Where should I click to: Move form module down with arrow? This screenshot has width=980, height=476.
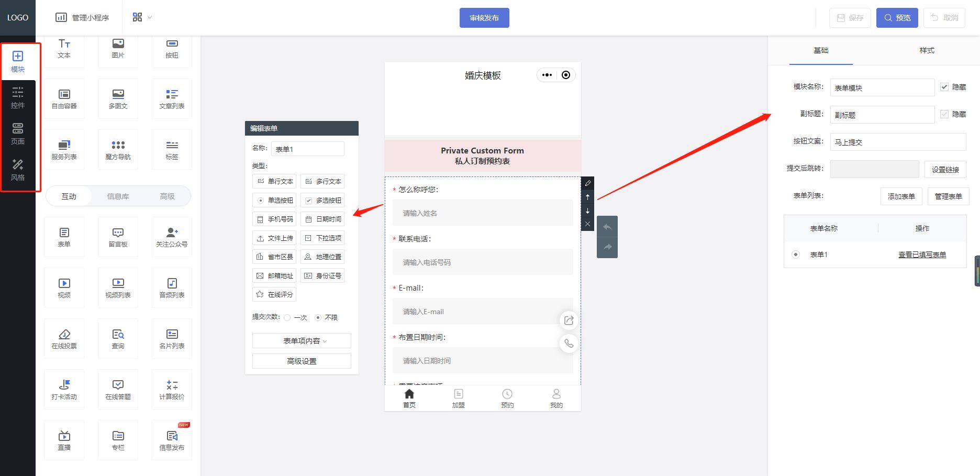click(x=587, y=211)
